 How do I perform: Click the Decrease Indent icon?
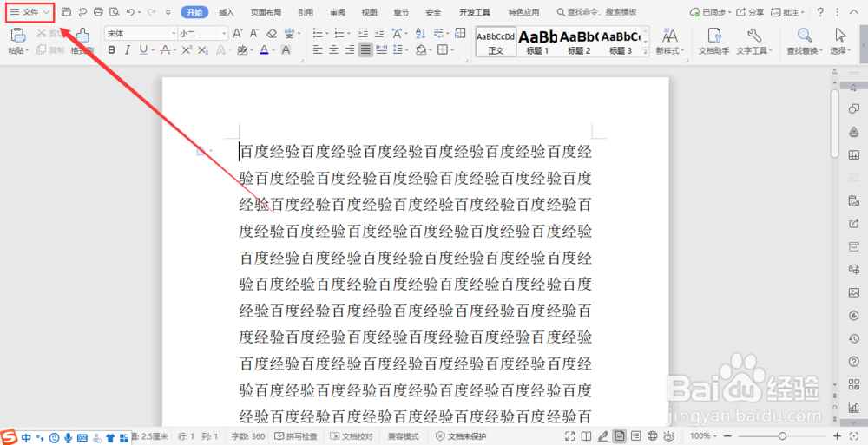[x=363, y=33]
